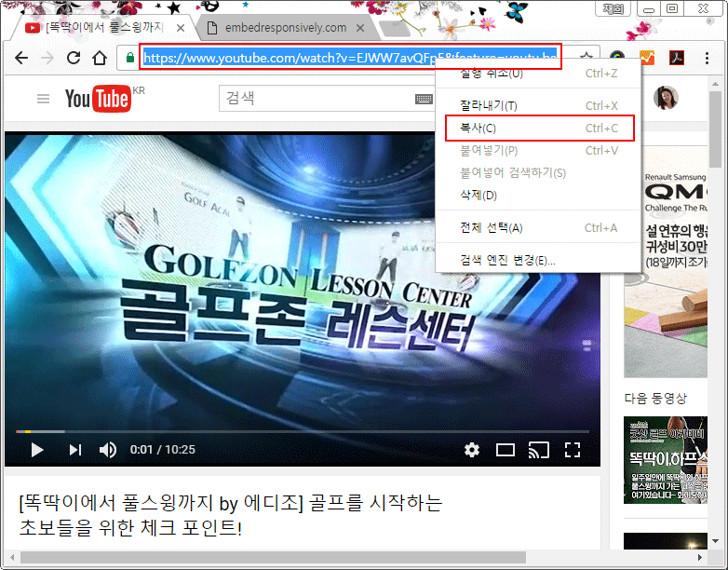728x570 pixels.
Task: Open the browser home page icon
Action: pos(100,58)
